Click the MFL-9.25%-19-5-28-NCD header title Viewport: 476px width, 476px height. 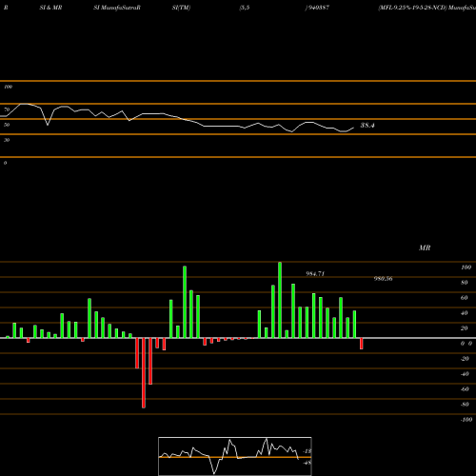tap(412, 8)
